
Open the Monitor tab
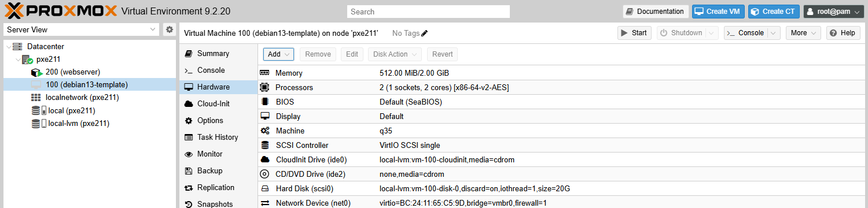[x=218, y=154]
